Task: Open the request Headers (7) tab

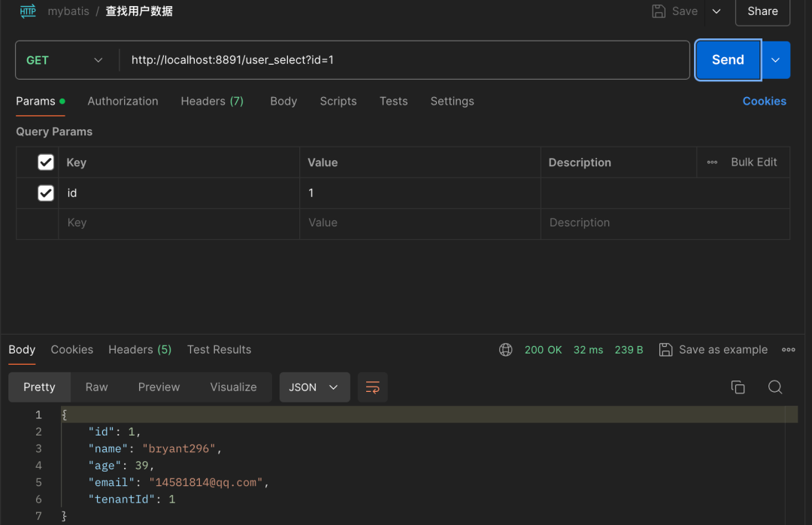Action: click(x=212, y=101)
